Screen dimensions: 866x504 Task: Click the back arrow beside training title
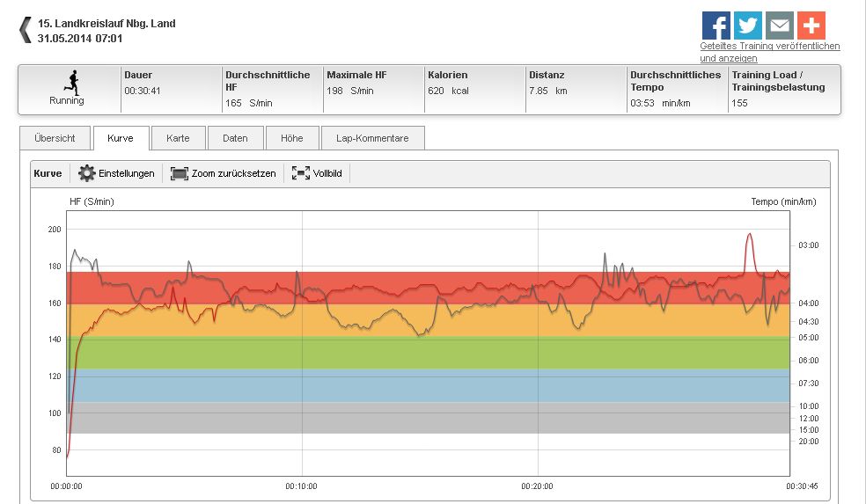pyautogui.click(x=25, y=30)
